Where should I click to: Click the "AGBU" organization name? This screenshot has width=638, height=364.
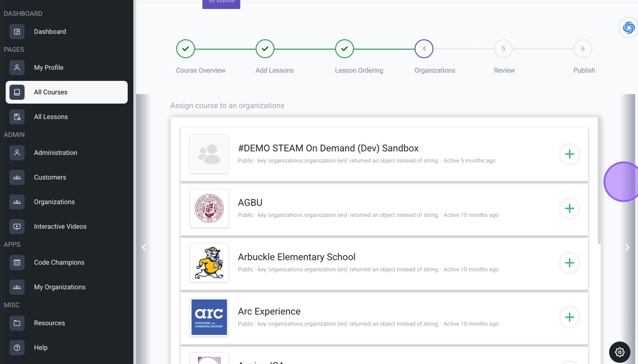pyautogui.click(x=250, y=203)
